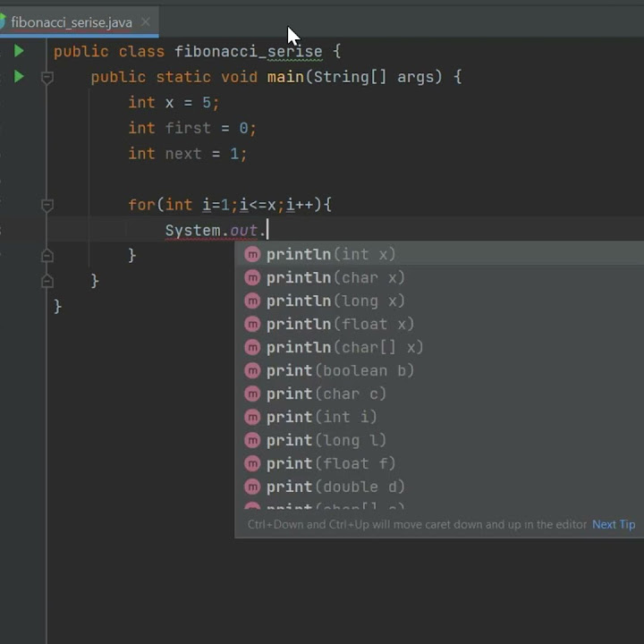The width and height of the screenshot is (644, 644).
Task: Choose print(long l) completion
Action: click(x=439, y=440)
